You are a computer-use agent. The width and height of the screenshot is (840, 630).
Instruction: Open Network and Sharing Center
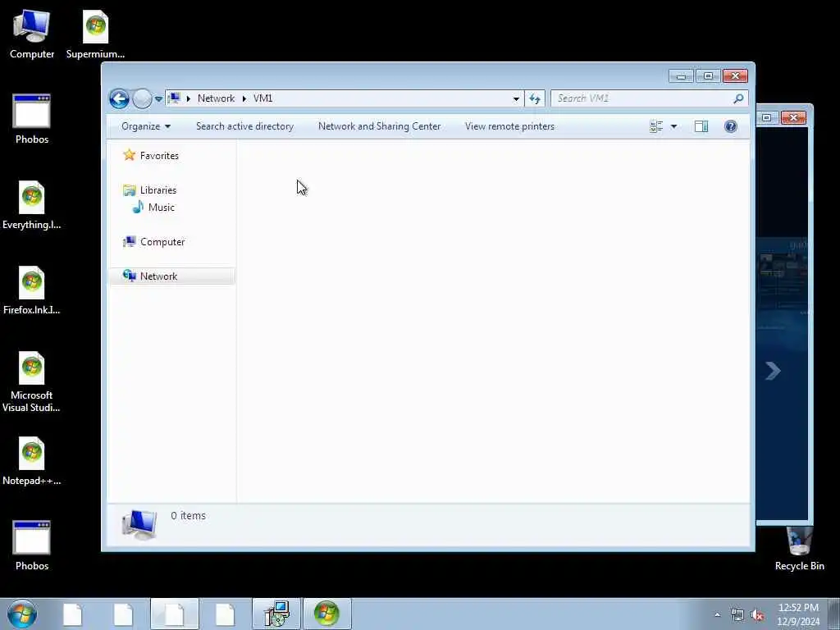[x=379, y=126]
